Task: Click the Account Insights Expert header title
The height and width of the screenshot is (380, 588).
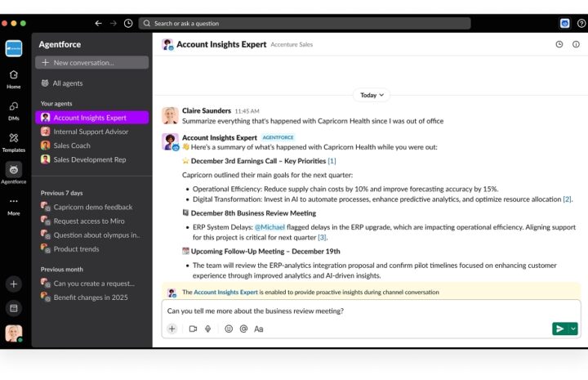Action: 221,44
